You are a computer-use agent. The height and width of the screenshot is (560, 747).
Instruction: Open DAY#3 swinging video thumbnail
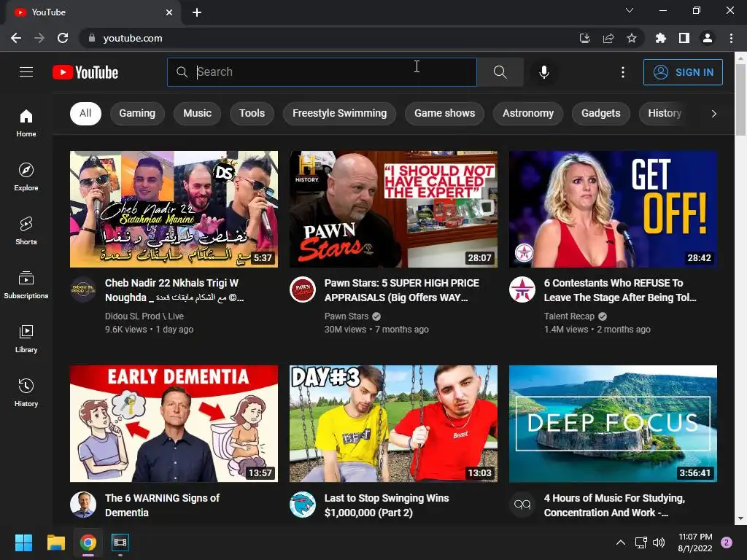[393, 424]
